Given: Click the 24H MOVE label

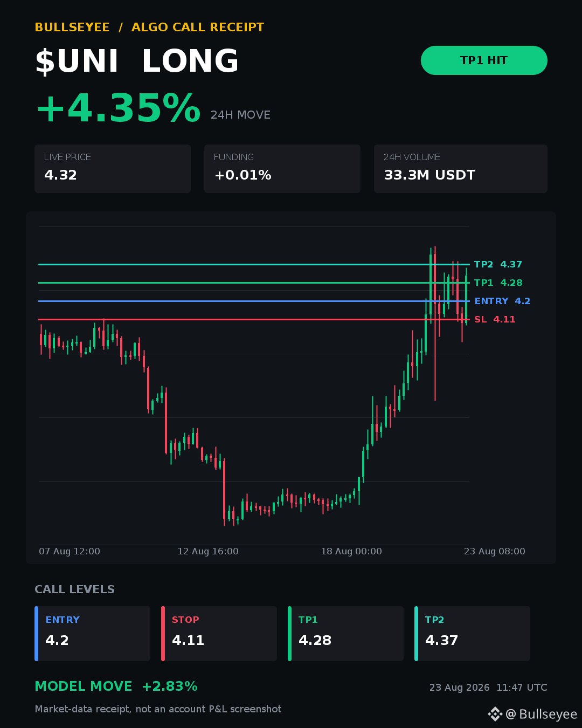Looking at the screenshot, I should (240, 115).
